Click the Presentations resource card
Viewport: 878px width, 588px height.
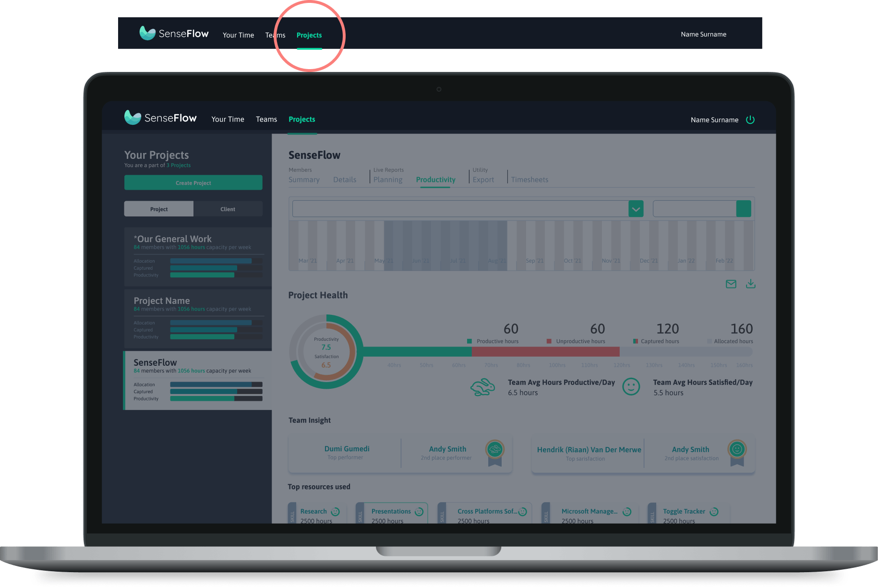coord(392,513)
